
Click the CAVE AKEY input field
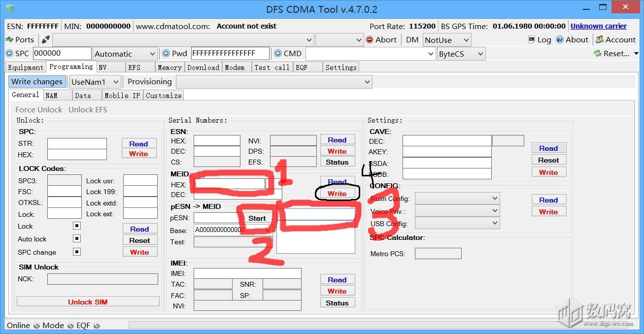[447, 152]
